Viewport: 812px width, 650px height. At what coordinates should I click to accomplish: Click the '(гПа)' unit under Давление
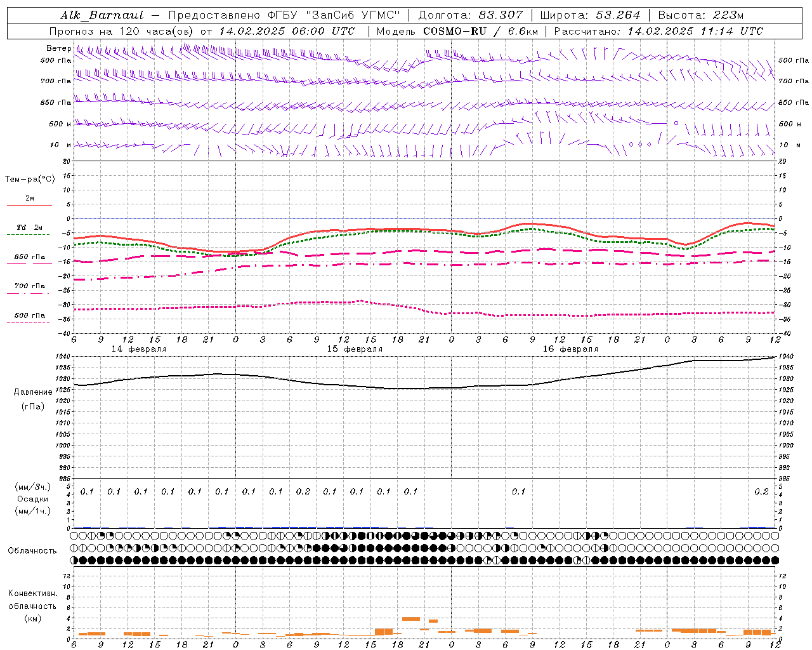coord(33,406)
